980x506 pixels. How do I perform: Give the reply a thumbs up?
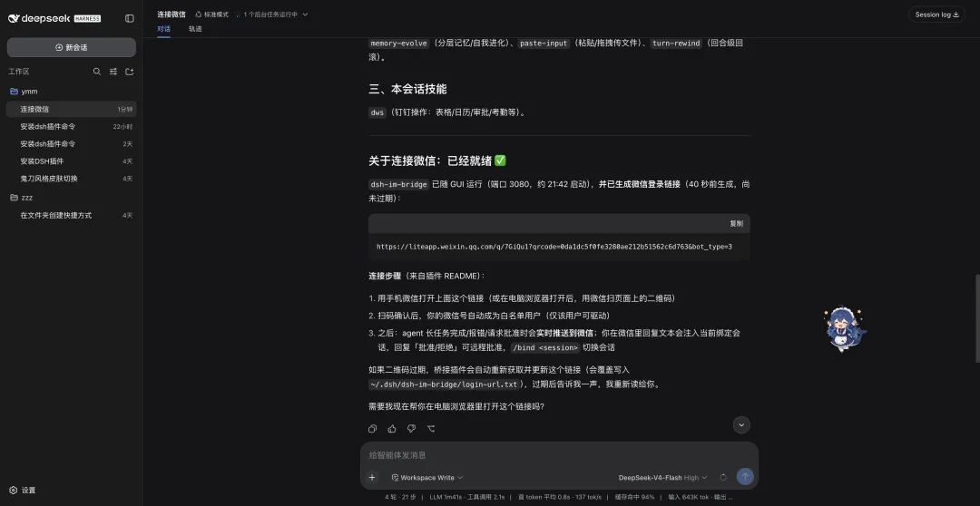coord(392,429)
